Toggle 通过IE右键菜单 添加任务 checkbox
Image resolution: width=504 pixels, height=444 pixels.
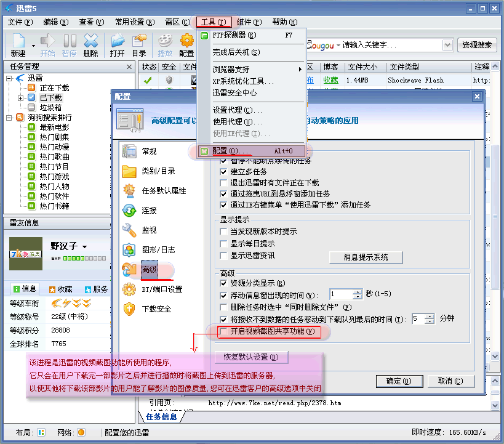click(224, 205)
